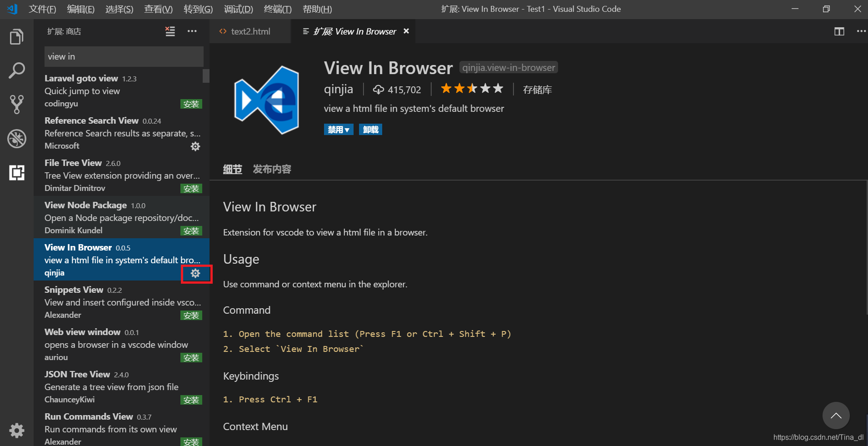Switch to the text2.html editor tab
Image resolution: width=868 pixels, height=446 pixels.
click(x=250, y=31)
